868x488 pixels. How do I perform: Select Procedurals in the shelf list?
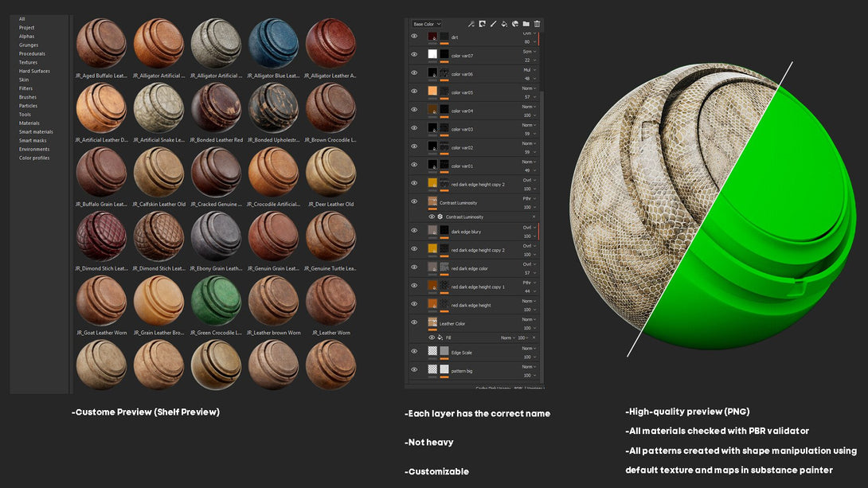pyautogui.click(x=32, y=53)
